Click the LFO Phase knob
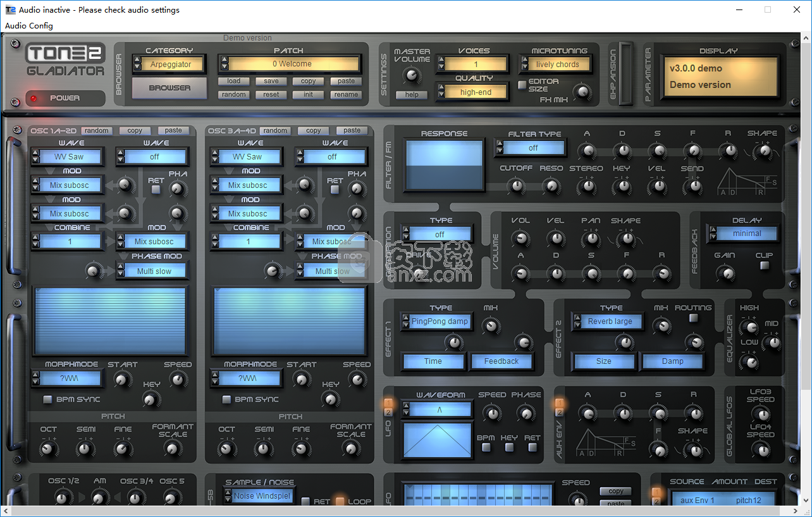 [525, 414]
